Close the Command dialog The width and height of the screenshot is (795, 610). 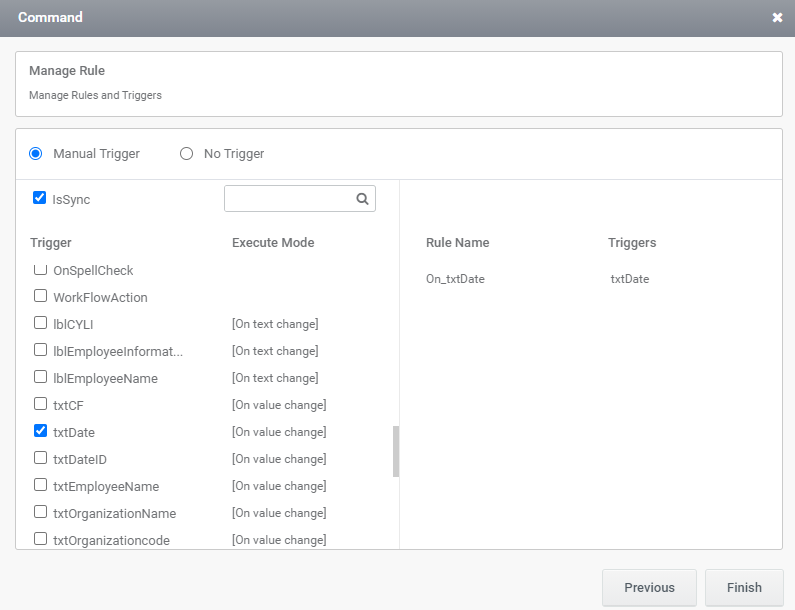(x=777, y=18)
